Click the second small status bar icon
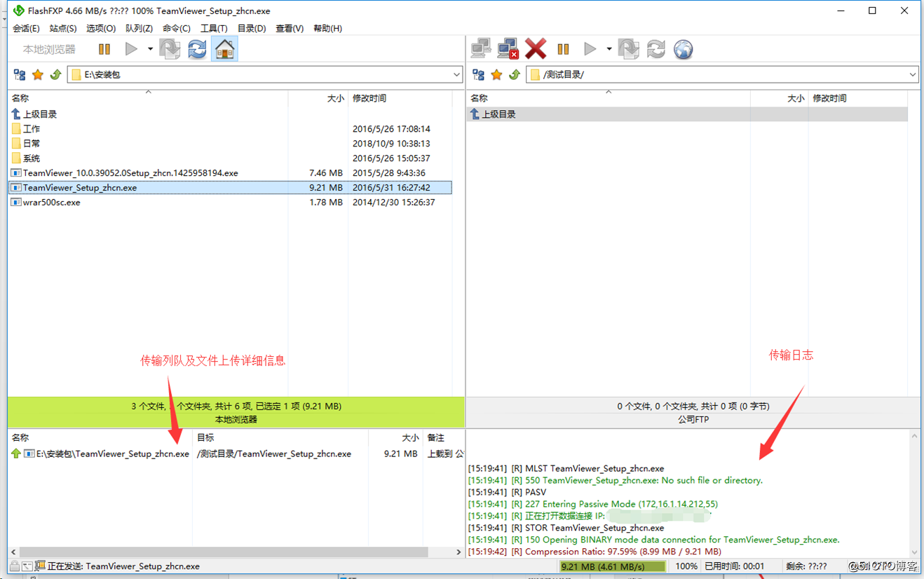This screenshot has width=924, height=579. [27, 566]
